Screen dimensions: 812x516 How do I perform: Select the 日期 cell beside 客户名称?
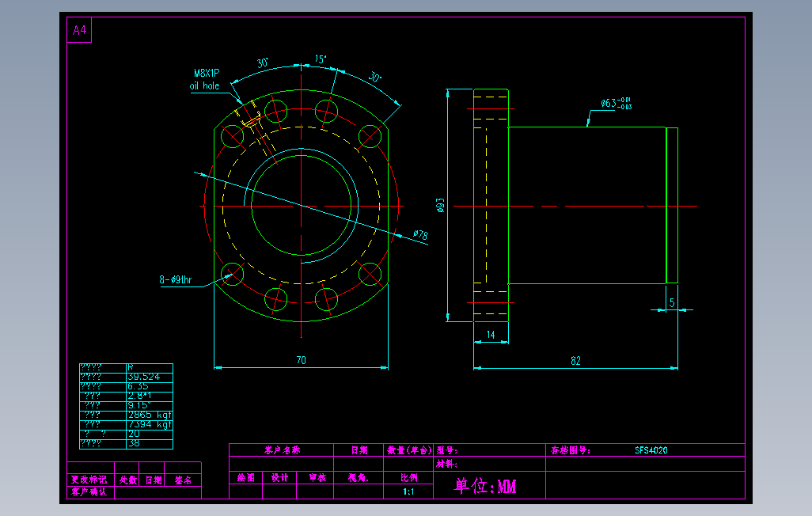[359, 450]
